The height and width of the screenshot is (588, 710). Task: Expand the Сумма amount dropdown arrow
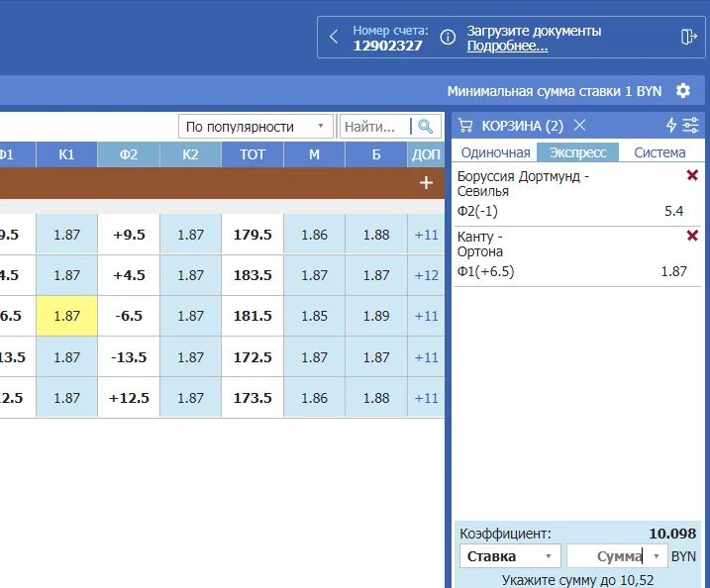coord(656,556)
